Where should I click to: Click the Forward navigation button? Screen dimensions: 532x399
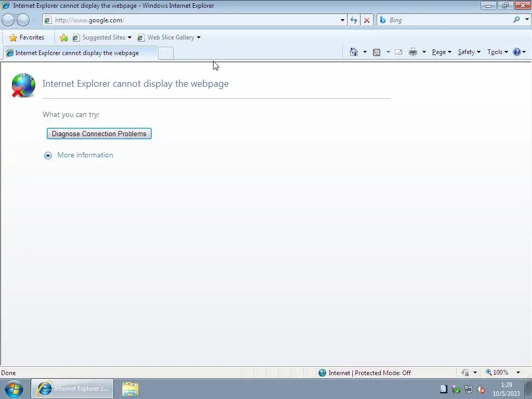[23, 20]
